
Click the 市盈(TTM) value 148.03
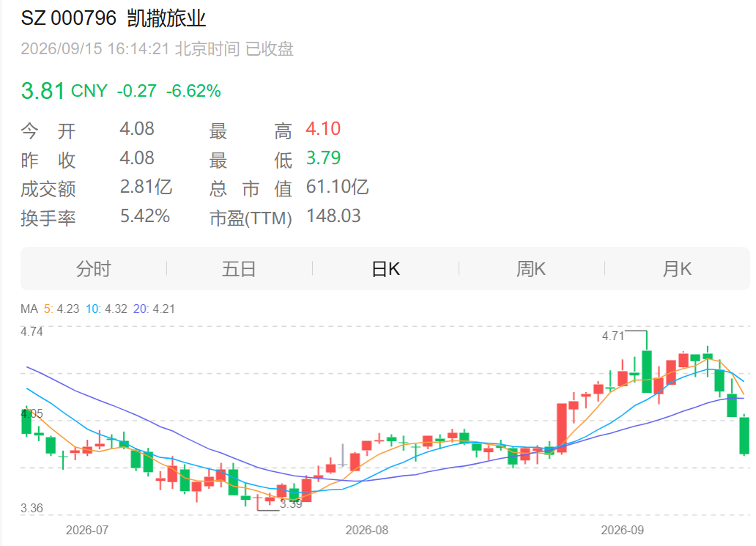pyautogui.click(x=333, y=215)
